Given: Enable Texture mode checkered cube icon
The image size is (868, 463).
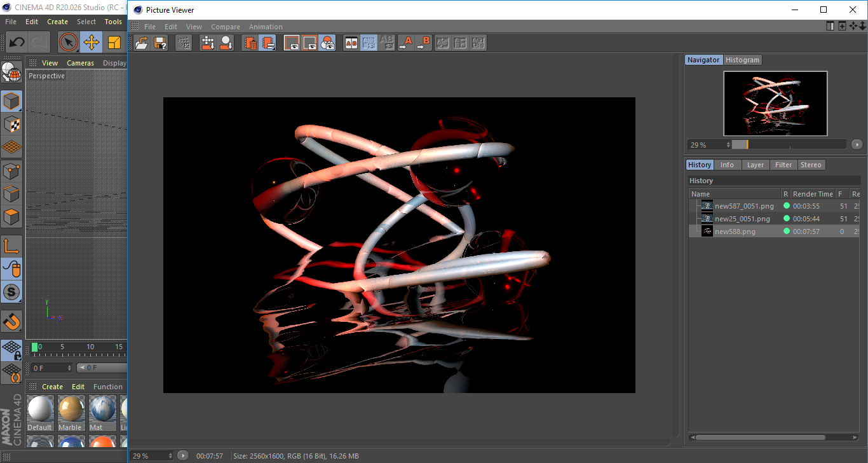Looking at the screenshot, I should (x=11, y=125).
